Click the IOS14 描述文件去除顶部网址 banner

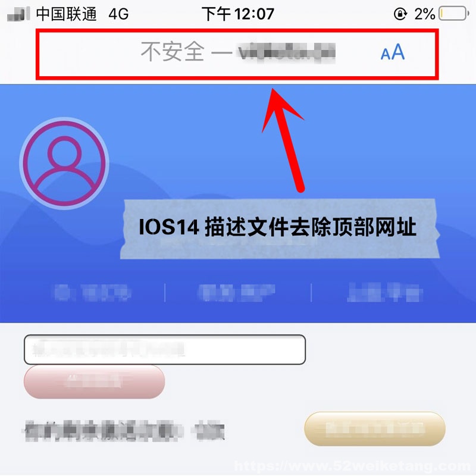click(280, 228)
